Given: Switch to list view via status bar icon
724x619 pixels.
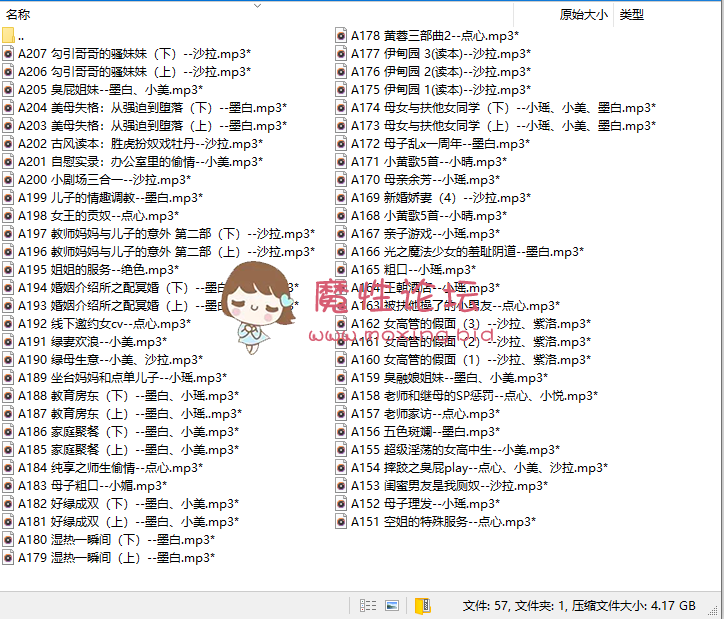Looking at the screenshot, I should 368,605.
